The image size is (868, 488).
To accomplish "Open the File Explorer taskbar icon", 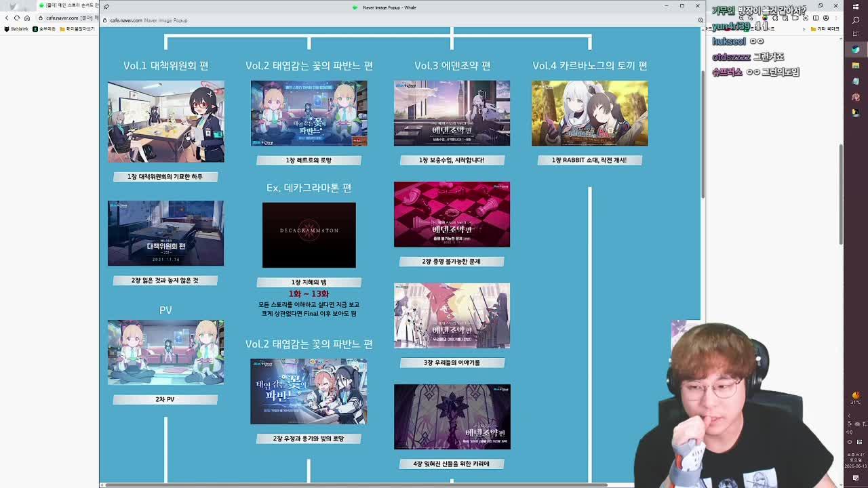I will (856, 66).
